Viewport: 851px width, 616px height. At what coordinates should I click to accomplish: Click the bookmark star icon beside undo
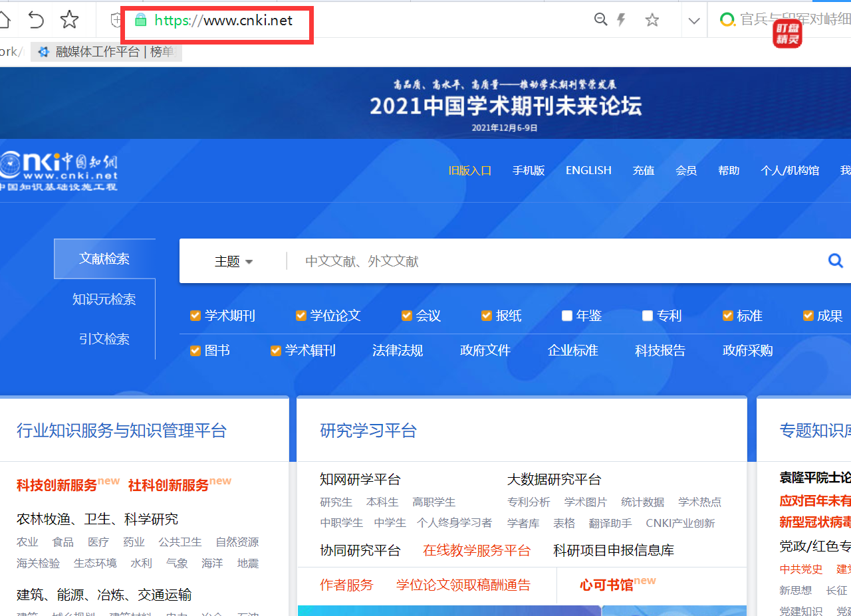(x=69, y=20)
